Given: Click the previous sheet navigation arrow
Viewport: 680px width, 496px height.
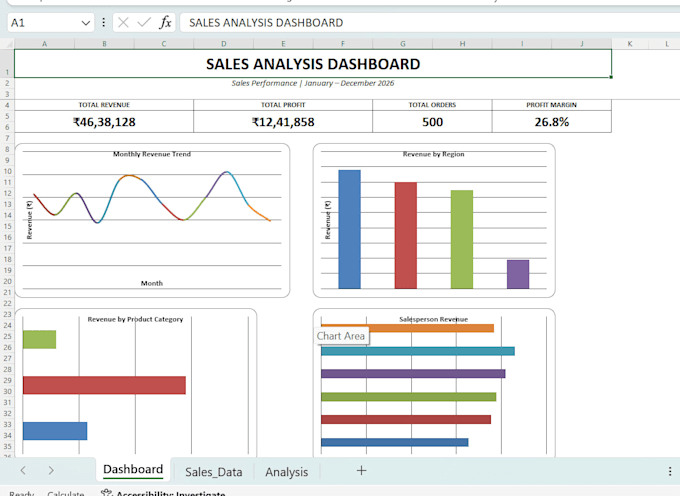Looking at the screenshot, I should (x=23, y=470).
